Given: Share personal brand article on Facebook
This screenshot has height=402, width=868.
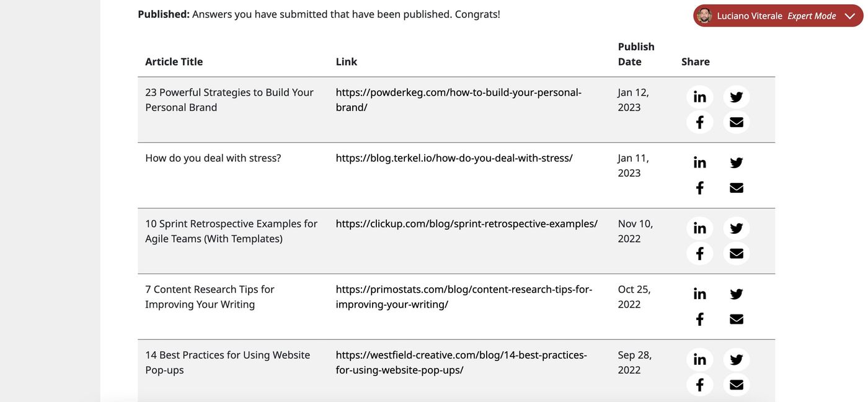Looking at the screenshot, I should 699,122.
